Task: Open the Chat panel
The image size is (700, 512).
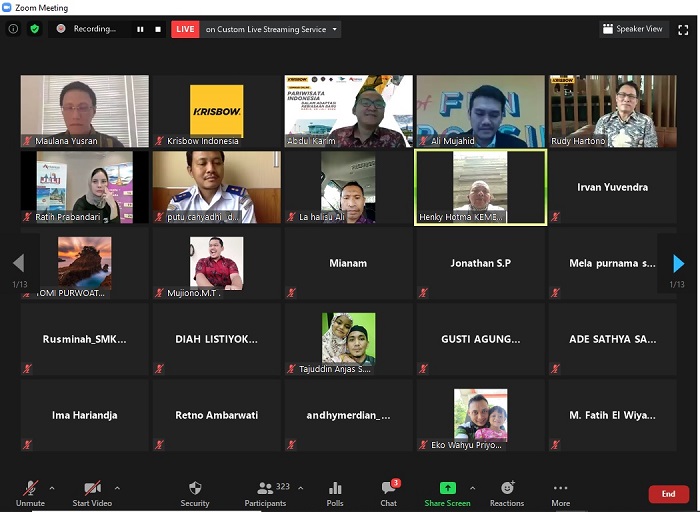Action: [389, 492]
